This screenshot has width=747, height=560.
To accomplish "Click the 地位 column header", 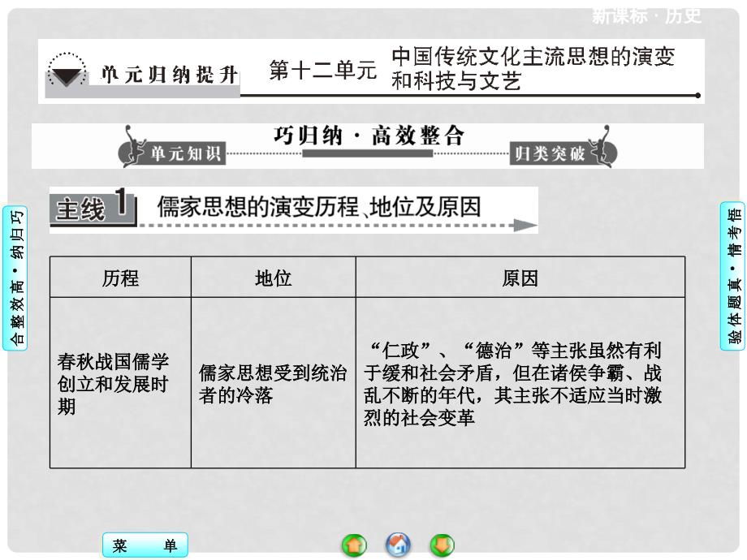I will click(273, 278).
